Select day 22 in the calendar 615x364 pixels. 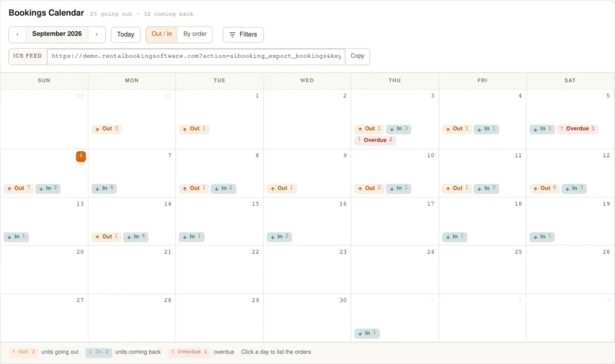(x=219, y=270)
